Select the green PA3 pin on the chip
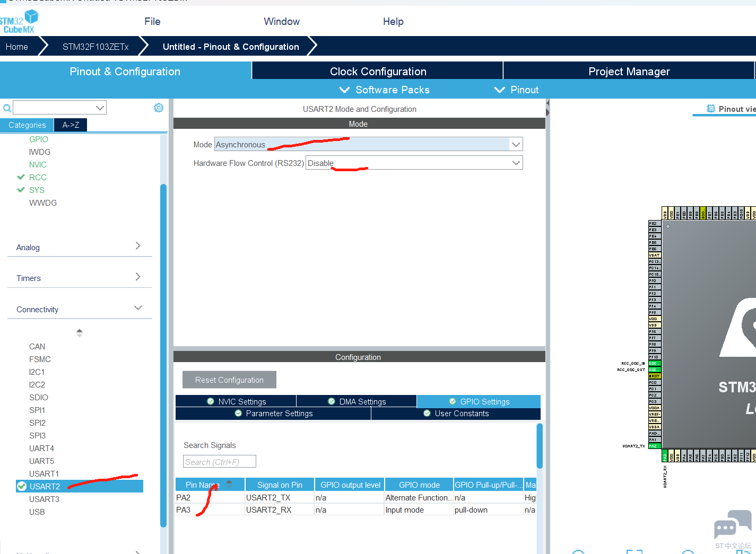The width and height of the screenshot is (756, 554). point(665,456)
